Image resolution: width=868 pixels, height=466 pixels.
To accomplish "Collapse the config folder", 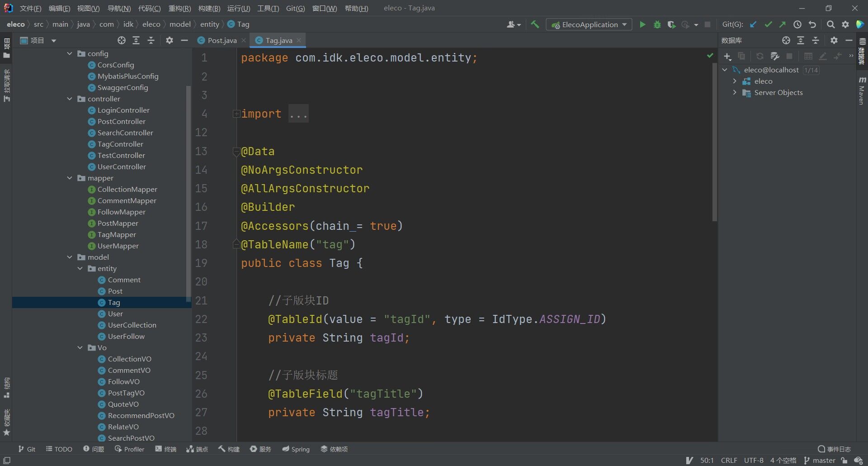I will point(70,53).
